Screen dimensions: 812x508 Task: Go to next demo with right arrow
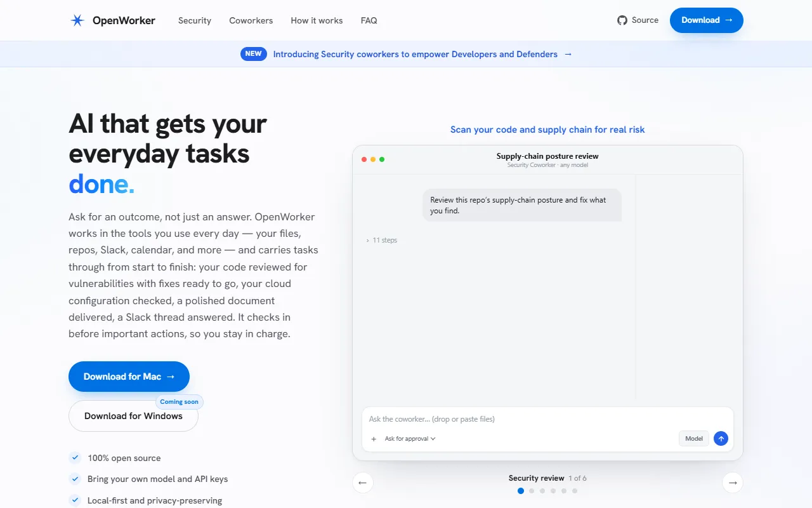733,483
